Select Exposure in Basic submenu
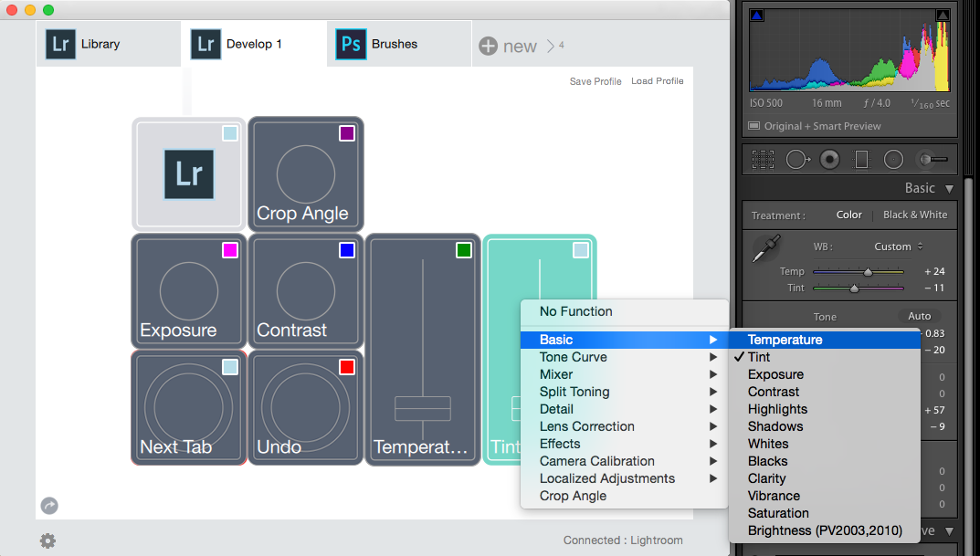This screenshot has width=980, height=556. (x=825, y=374)
